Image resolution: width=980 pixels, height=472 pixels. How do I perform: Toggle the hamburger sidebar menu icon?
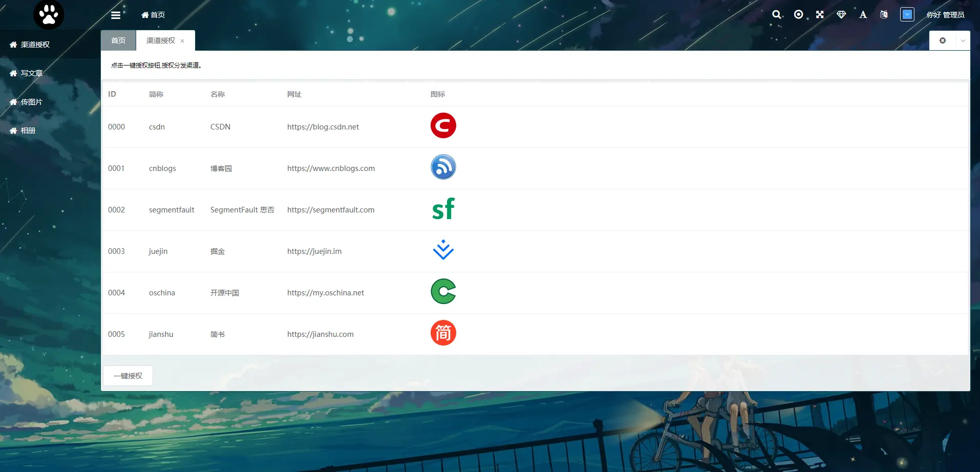click(116, 15)
